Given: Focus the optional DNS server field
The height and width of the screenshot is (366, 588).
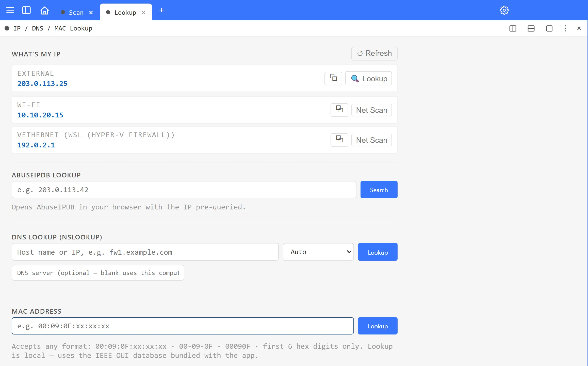Looking at the screenshot, I should click(98, 273).
